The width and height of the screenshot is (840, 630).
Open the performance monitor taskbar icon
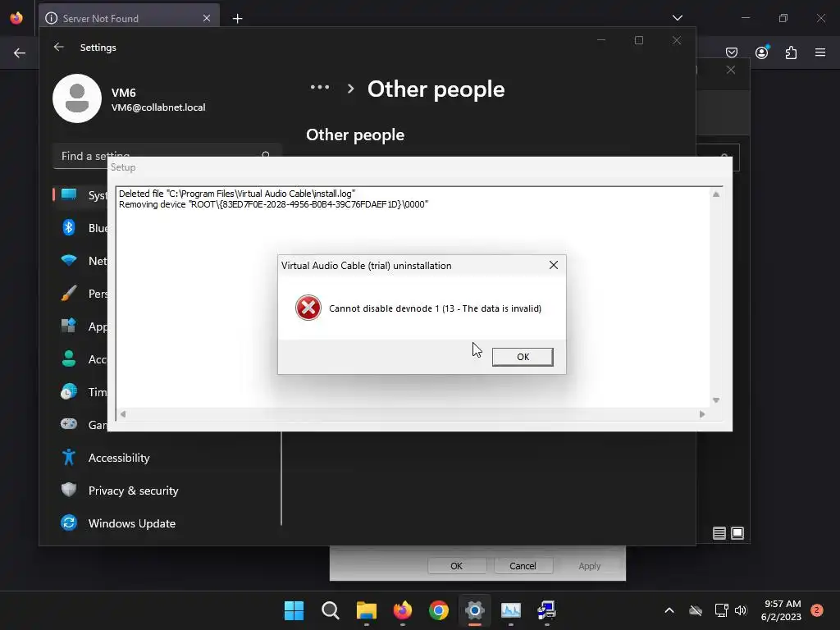[x=510, y=610]
